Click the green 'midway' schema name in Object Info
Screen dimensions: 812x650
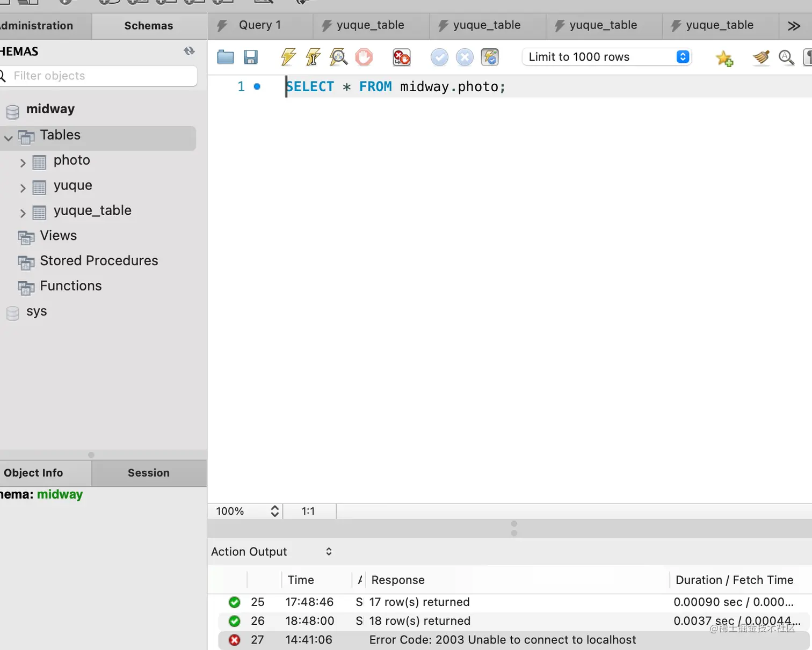click(x=60, y=494)
